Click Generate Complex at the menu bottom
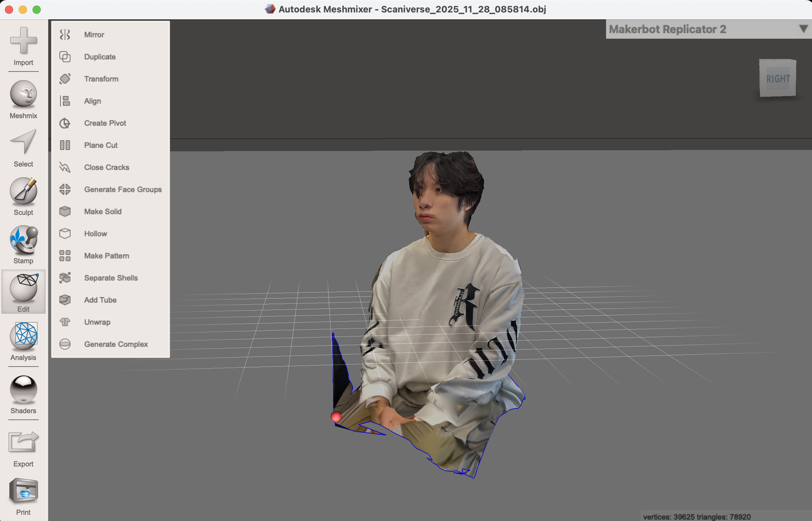Screen dimensions: 812x521 point(116,344)
